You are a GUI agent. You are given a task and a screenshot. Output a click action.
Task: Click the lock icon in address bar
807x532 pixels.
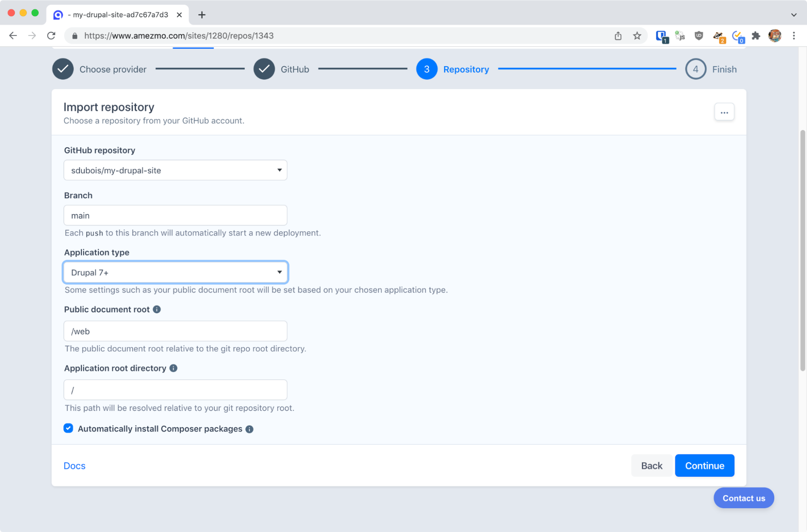click(x=75, y=36)
